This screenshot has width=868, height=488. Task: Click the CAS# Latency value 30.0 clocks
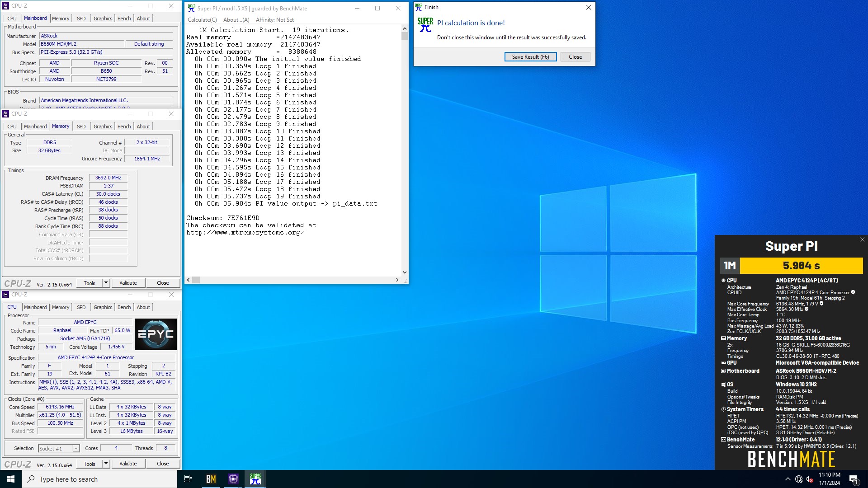(108, 194)
